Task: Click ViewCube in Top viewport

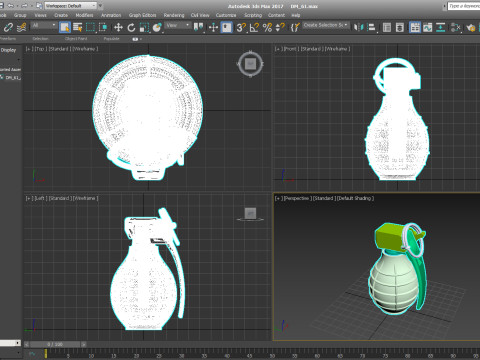Action: point(250,63)
